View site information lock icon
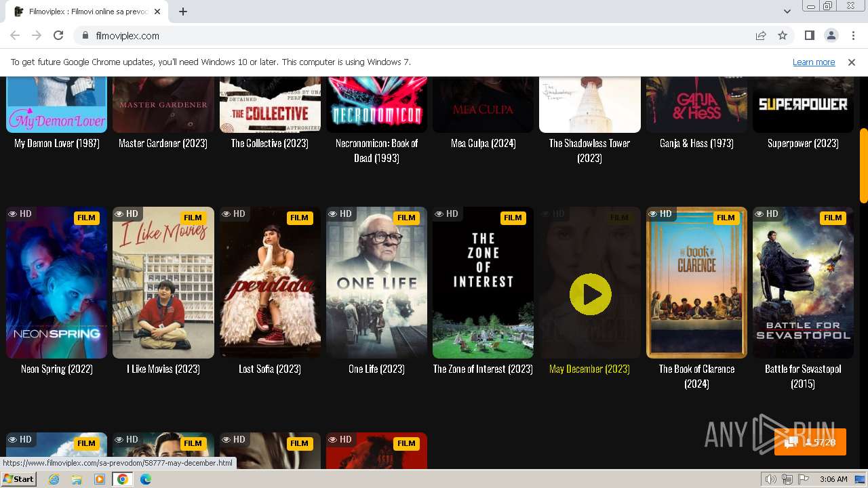868x488 pixels. coord(85,35)
